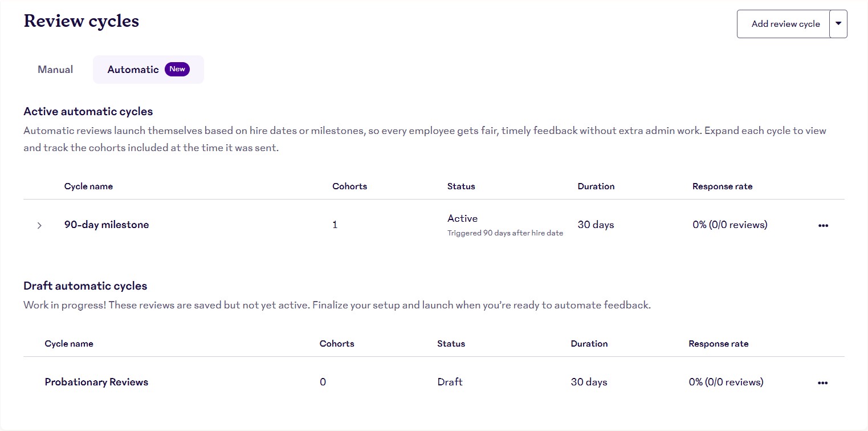Click the purple New badge
The width and height of the screenshot is (868, 431).
coord(177,69)
